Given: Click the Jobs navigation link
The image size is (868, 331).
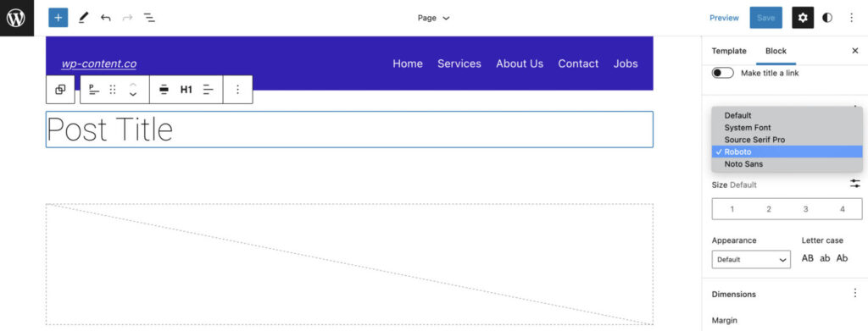Looking at the screenshot, I should 626,63.
